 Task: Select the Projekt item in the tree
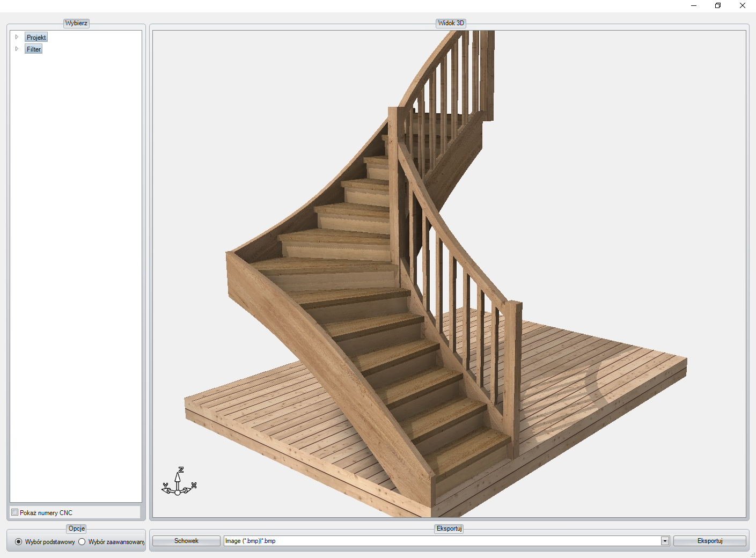pos(36,38)
